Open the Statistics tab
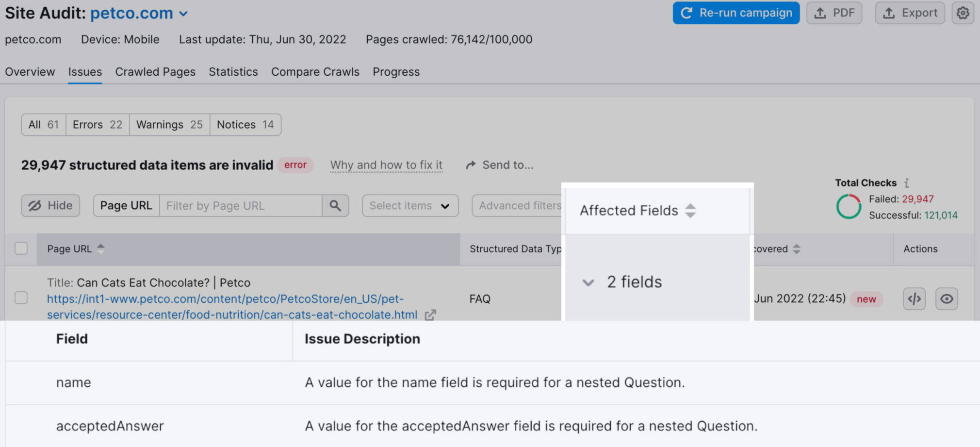Image resolution: width=980 pixels, height=447 pixels. pos(233,72)
